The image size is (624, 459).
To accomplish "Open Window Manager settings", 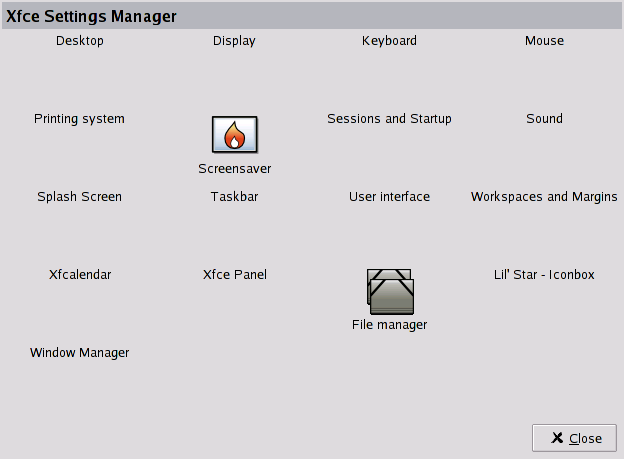I will pos(80,353).
